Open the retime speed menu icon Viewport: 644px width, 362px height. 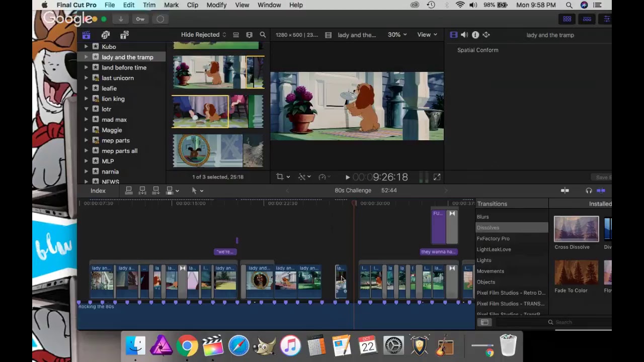(x=323, y=176)
